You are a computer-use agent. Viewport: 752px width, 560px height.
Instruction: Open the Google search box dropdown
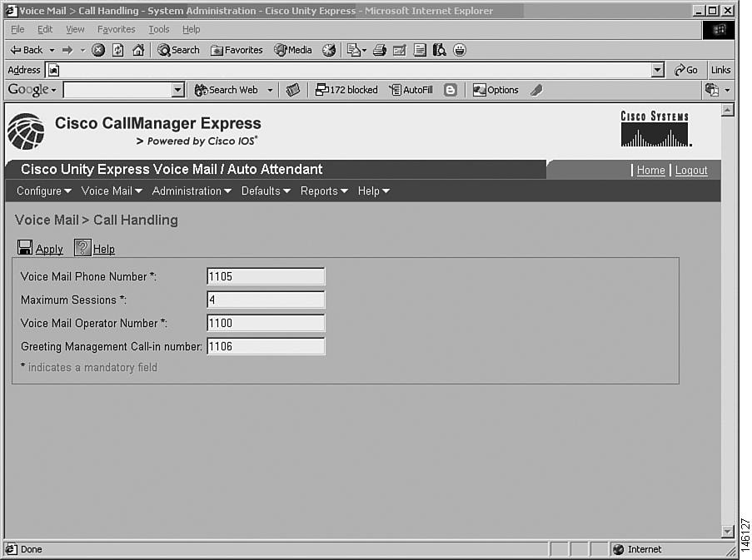(178, 90)
